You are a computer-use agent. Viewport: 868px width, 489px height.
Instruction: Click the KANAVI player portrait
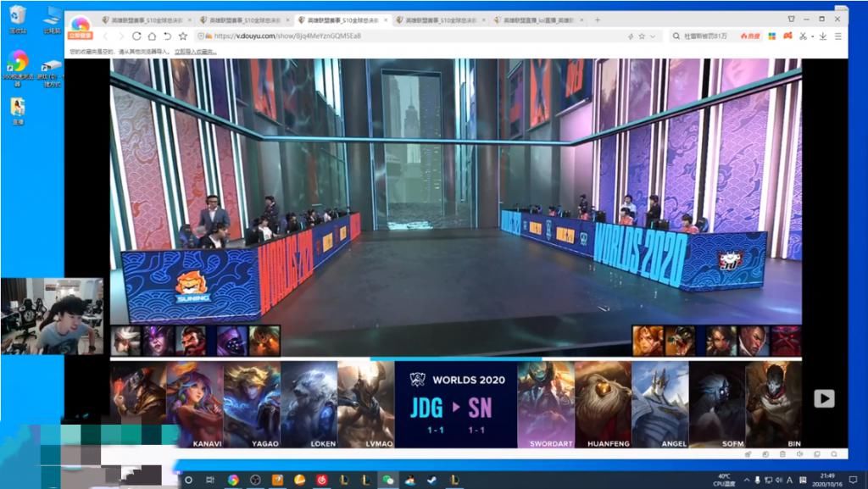pyautogui.click(x=196, y=404)
